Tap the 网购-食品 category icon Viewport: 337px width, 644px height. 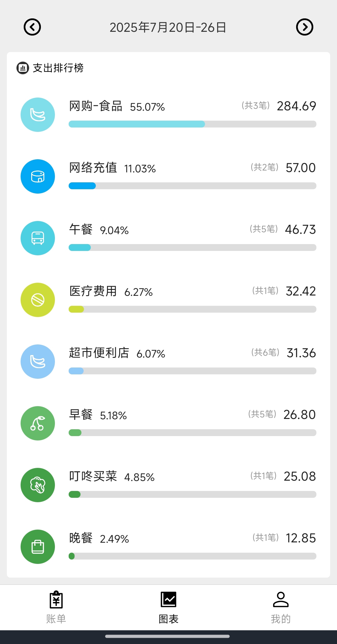tap(38, 115)
